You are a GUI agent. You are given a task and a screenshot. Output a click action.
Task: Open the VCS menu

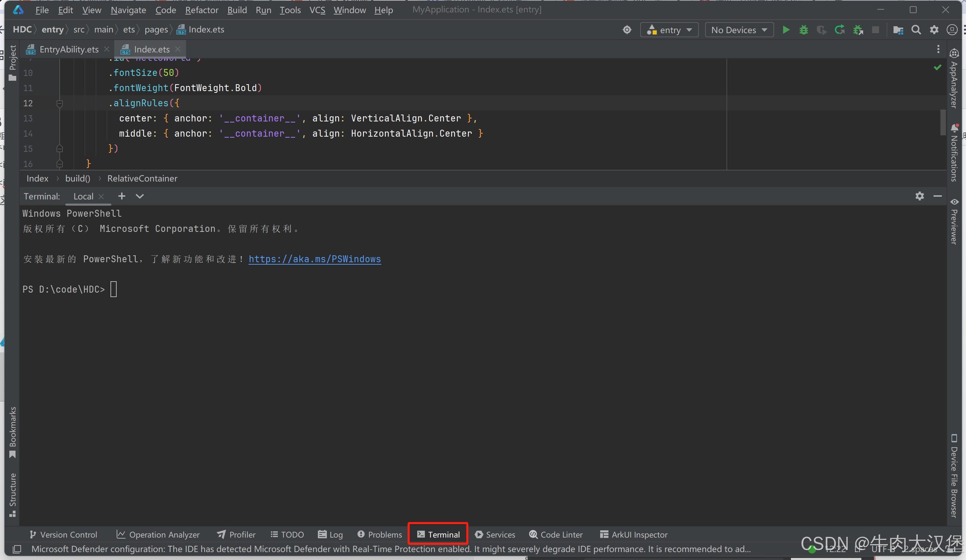tap(317, 10)
